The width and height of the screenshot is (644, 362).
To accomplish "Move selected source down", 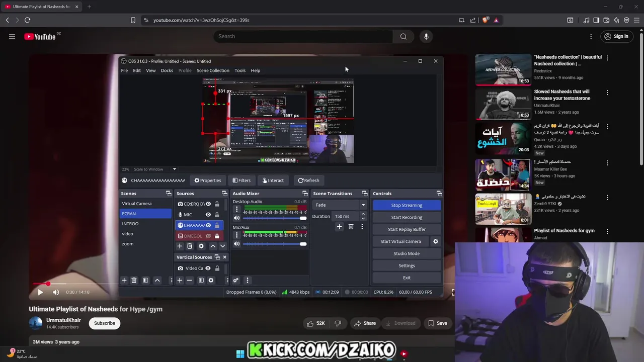I will (x=222, y=246).
